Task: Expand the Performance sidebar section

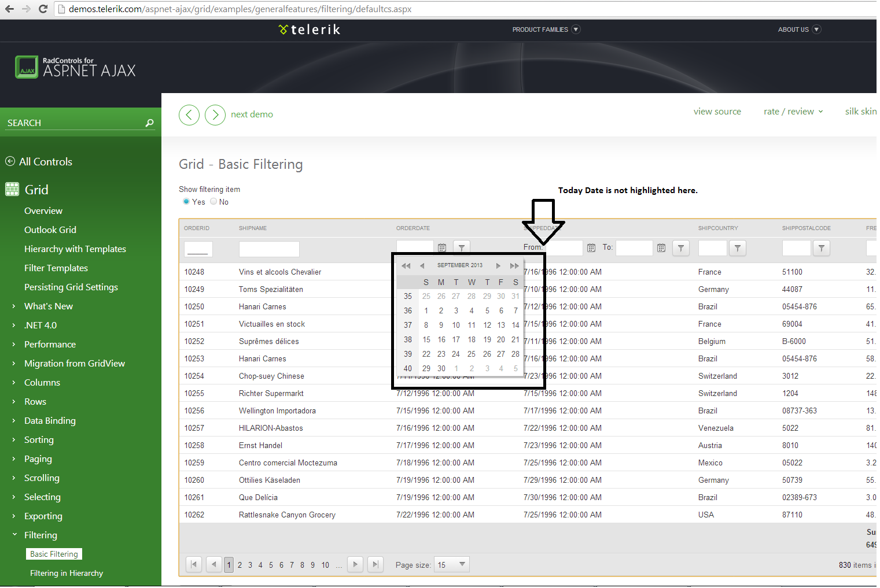Action: click(14, 345)
